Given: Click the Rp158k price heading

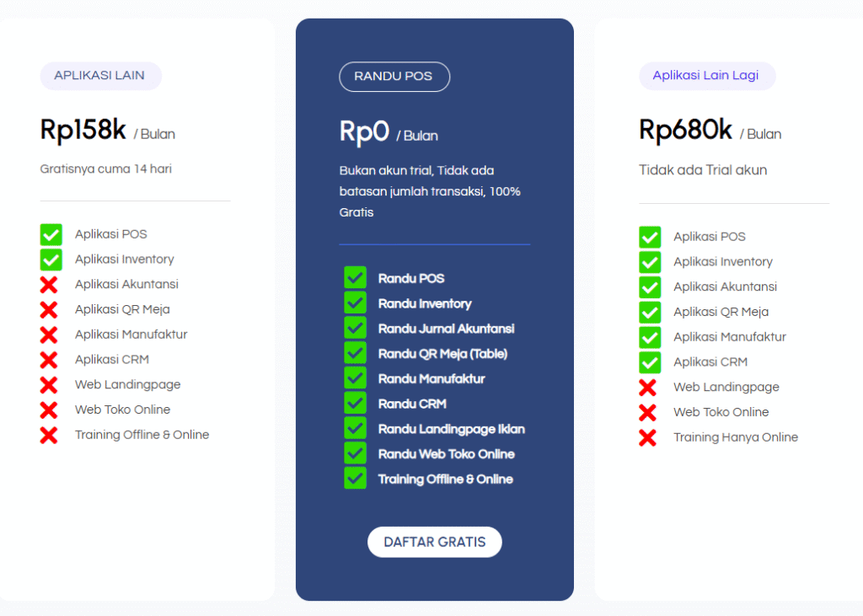Looking at the screenshot, I should (x=83, y=130).
